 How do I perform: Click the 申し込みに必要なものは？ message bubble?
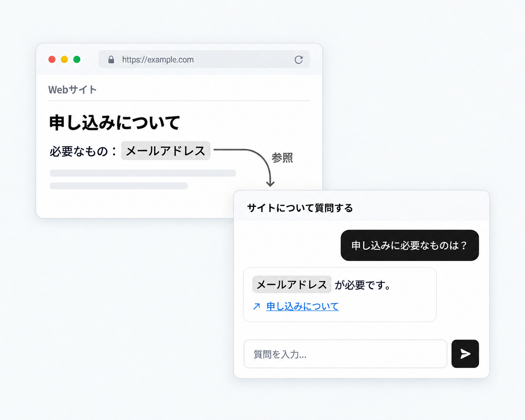(x=410, y=245)
